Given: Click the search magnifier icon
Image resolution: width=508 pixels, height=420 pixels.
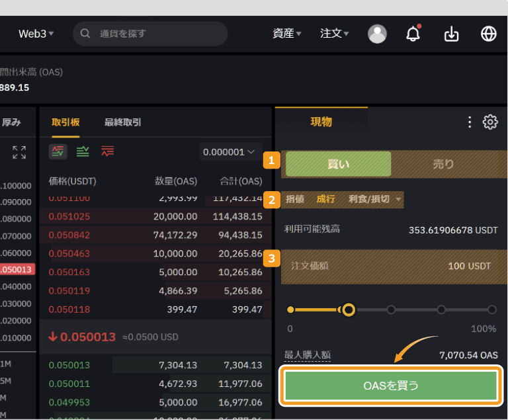Looking at the screenshot, I should [85, 33].
